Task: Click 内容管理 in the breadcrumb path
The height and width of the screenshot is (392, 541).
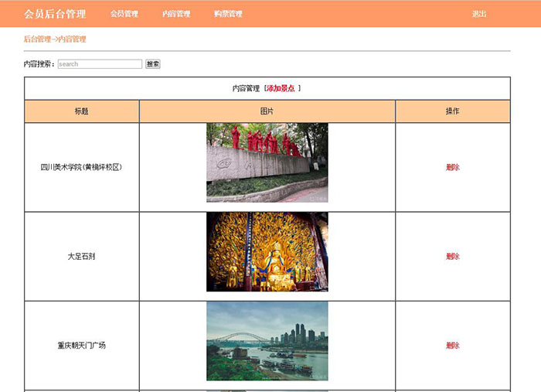Action: pos(73,39)
